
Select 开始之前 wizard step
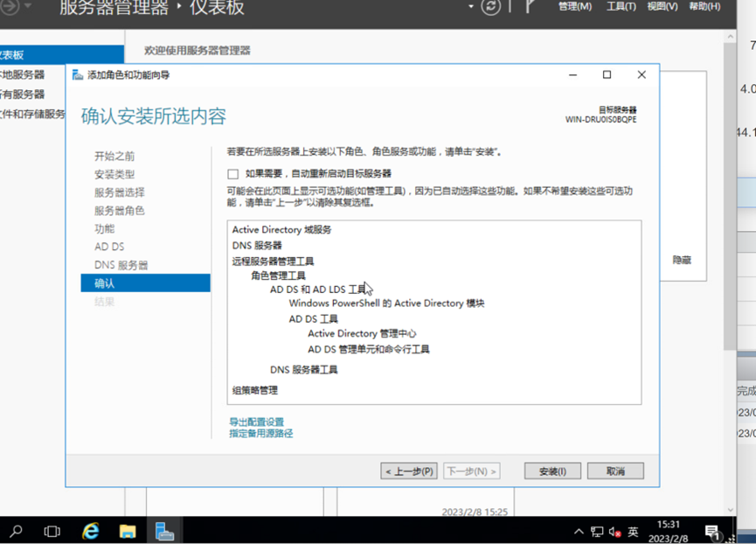point(114,157)
